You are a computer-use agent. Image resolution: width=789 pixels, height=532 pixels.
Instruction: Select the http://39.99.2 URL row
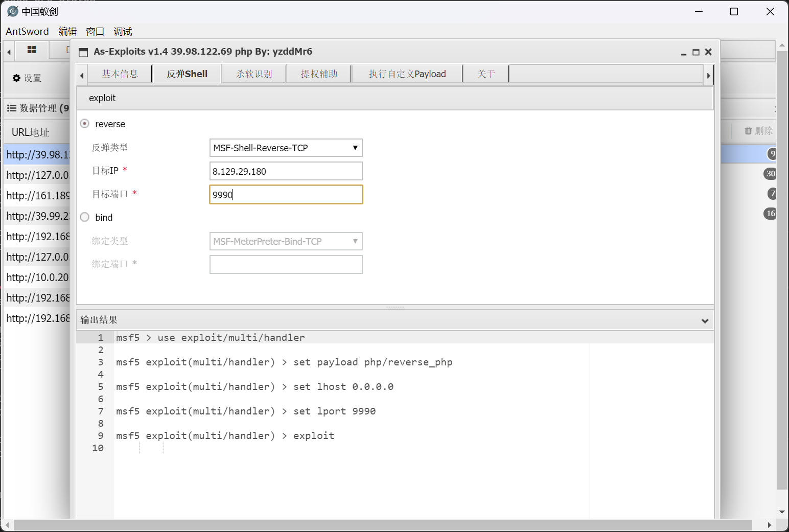tap(37, 216)
